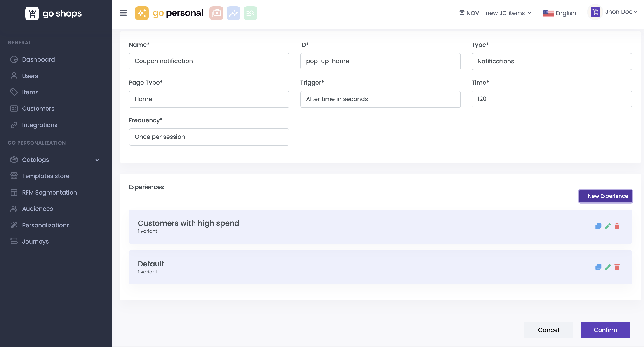Image resolution: width=644 pixels, height=347 pixels.
Task: Open the Trigger dropdown field
Action: (380, 99)
